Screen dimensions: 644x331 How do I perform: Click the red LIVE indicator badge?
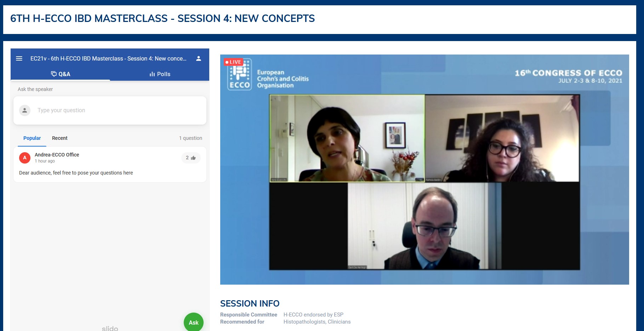pos(233,62)
